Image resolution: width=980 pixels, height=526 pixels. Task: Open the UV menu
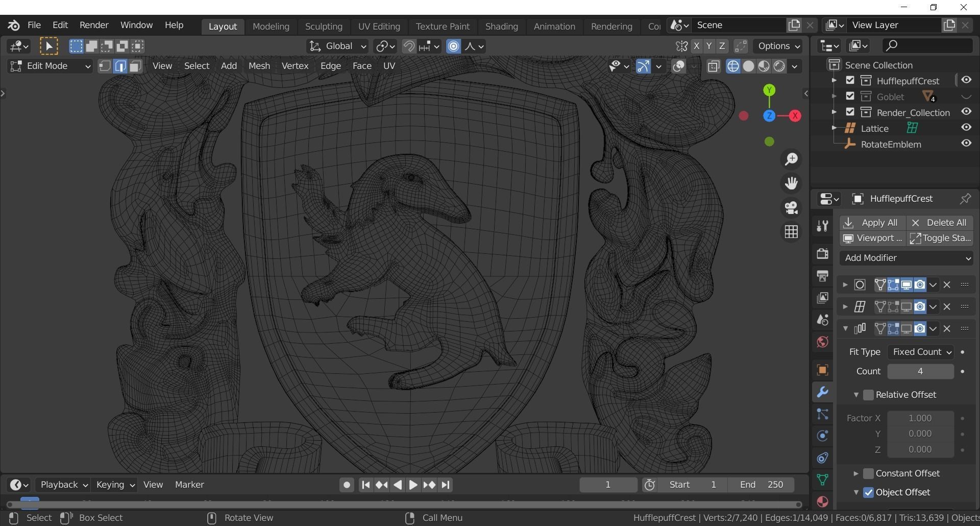click(x=389, y=66)
